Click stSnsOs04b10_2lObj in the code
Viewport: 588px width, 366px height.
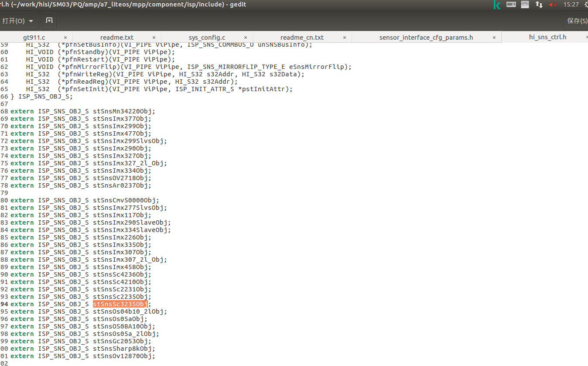(128, 311)
